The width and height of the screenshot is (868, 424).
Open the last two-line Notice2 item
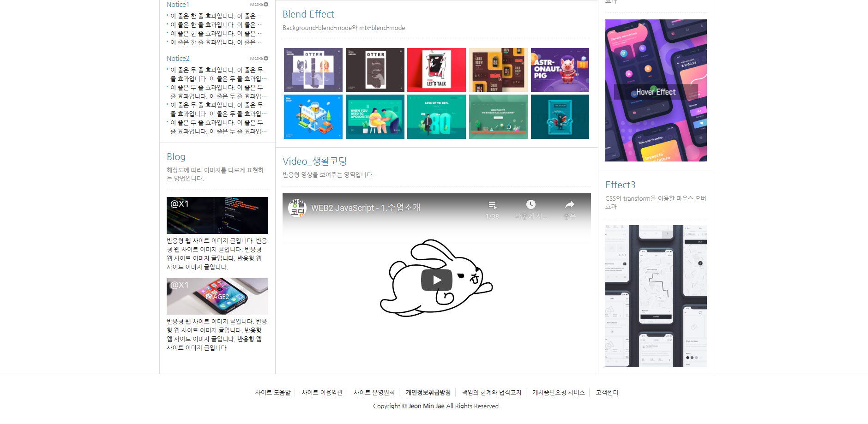coord(217,127)
